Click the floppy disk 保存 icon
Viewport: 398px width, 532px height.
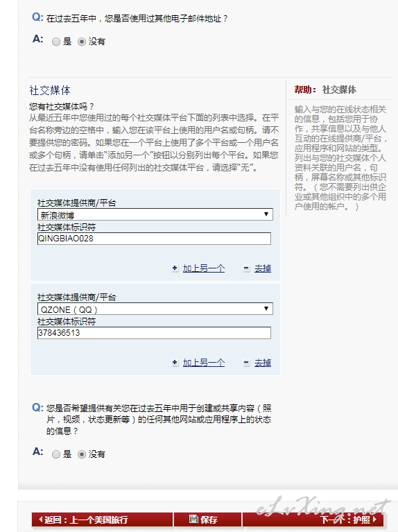tap(193, 519)
